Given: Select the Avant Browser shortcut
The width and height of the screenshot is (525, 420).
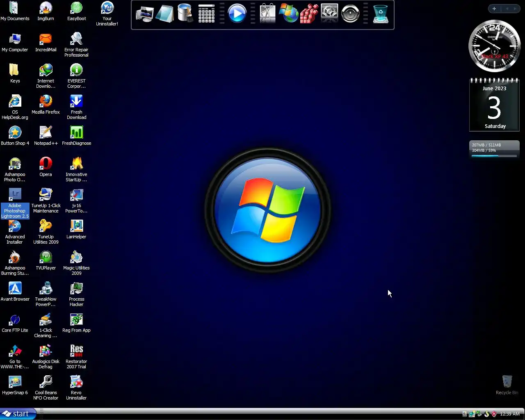Looking at the screenshot, I should [15, 292].
